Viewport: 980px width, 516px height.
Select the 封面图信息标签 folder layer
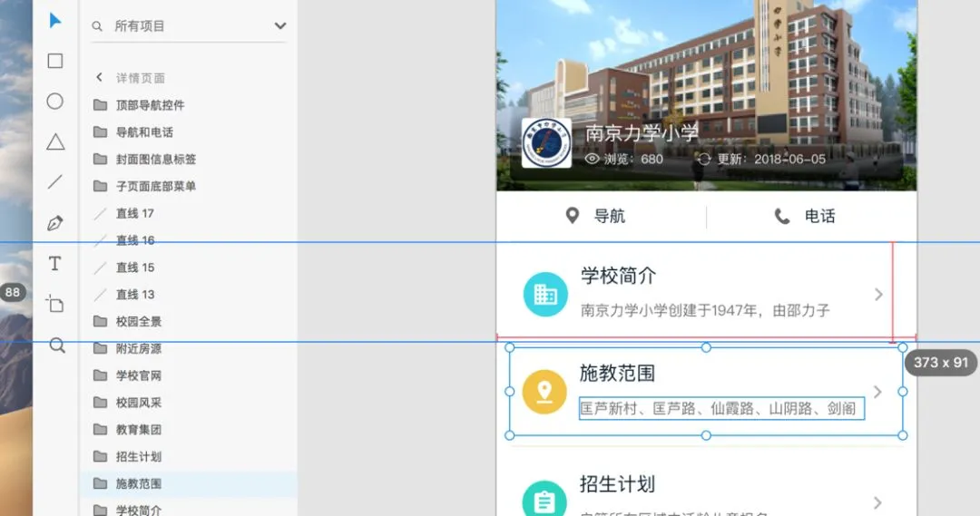point(189,160)
